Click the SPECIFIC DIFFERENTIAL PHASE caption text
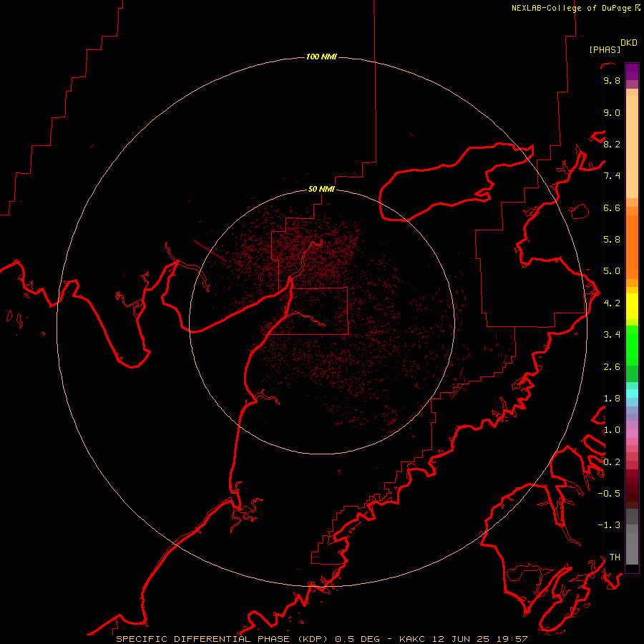The image size is (644, 644). [204, 639]
